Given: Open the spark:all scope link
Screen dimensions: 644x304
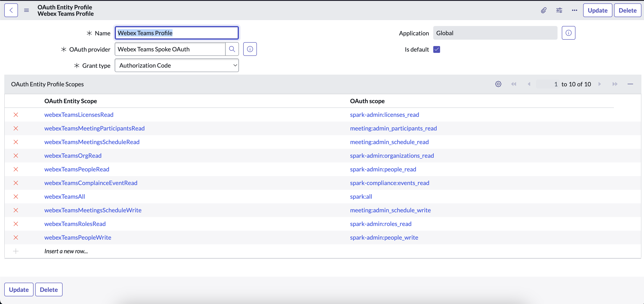Looking at the screenshot, I should (x=361, y=197).
